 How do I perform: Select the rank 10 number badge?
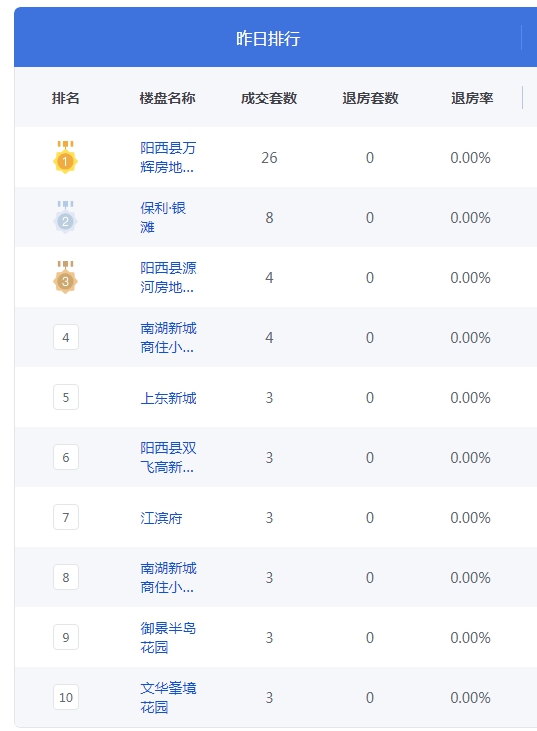point(66,697)
